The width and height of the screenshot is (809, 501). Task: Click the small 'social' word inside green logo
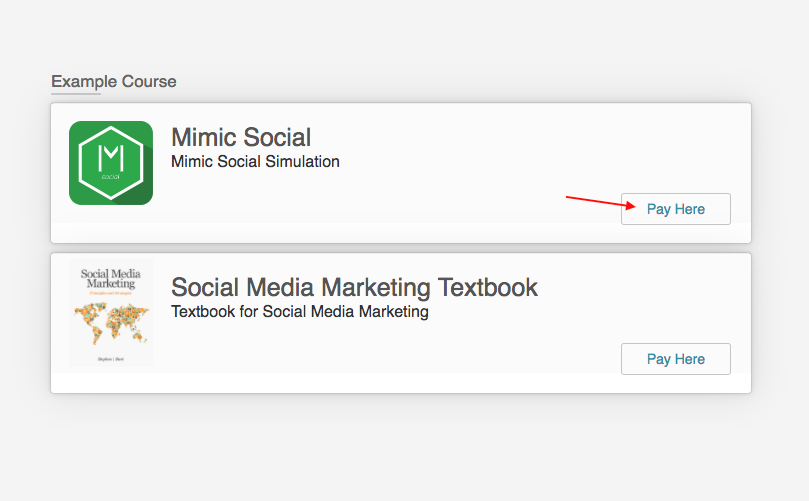(x=111, y=178)
